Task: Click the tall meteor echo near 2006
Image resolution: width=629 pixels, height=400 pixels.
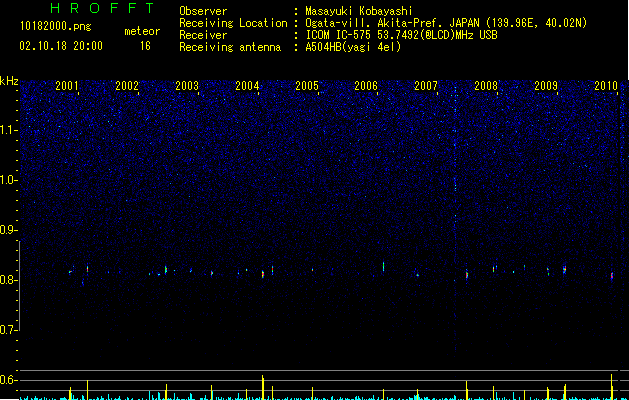Action: click(383, 266)
